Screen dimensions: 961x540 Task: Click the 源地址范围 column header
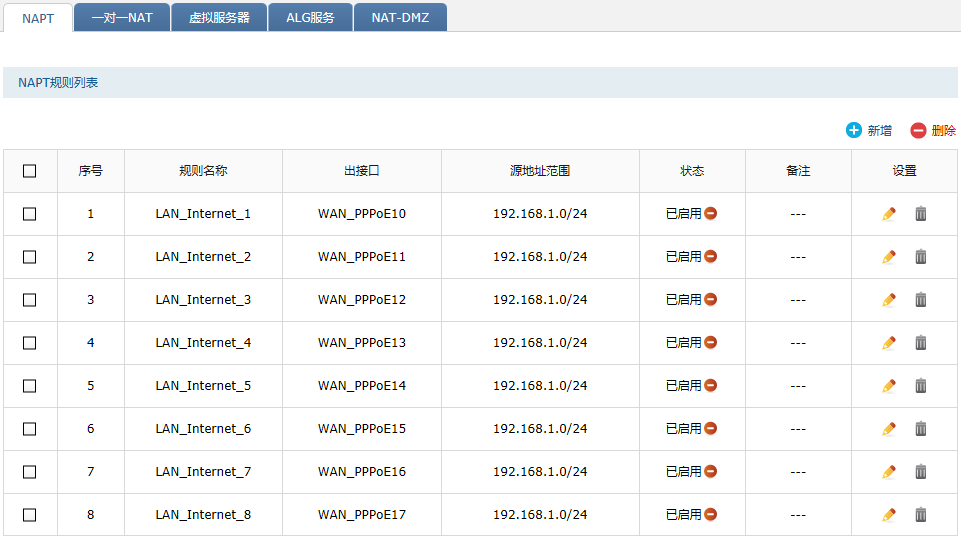540,171
